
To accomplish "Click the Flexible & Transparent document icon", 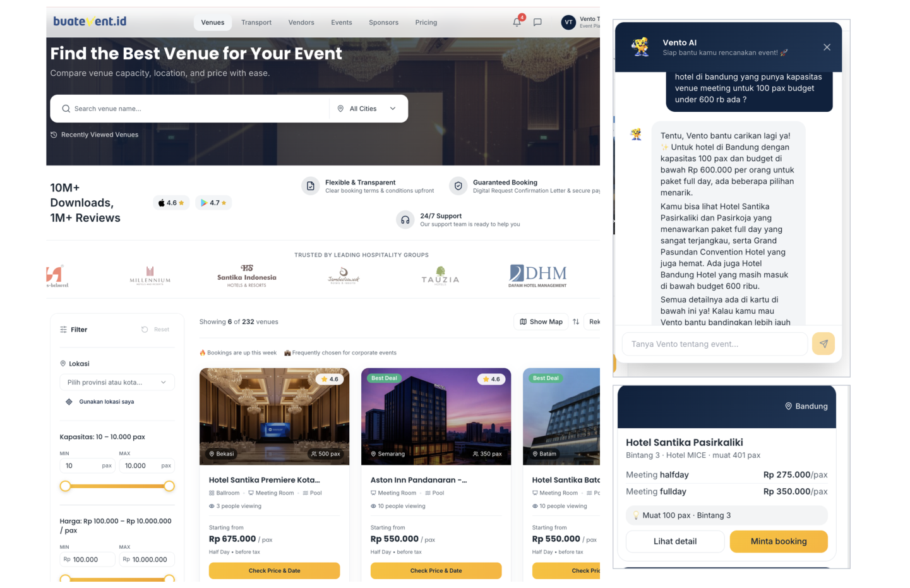I will coord(310,186).
